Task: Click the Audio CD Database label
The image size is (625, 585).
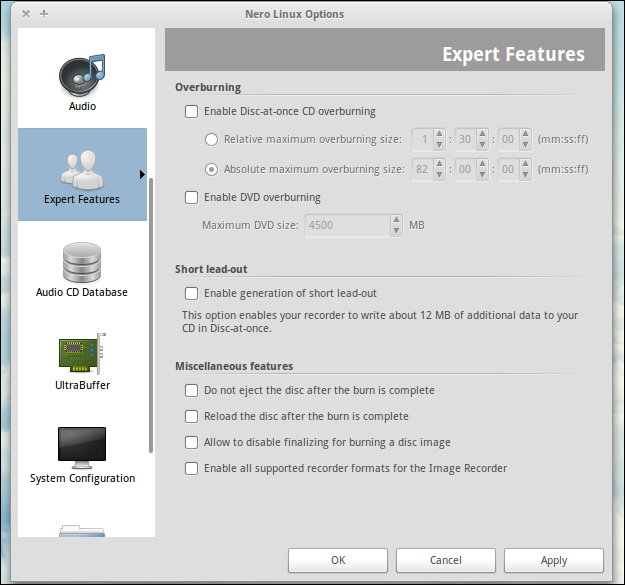Action: click(82, 292)
